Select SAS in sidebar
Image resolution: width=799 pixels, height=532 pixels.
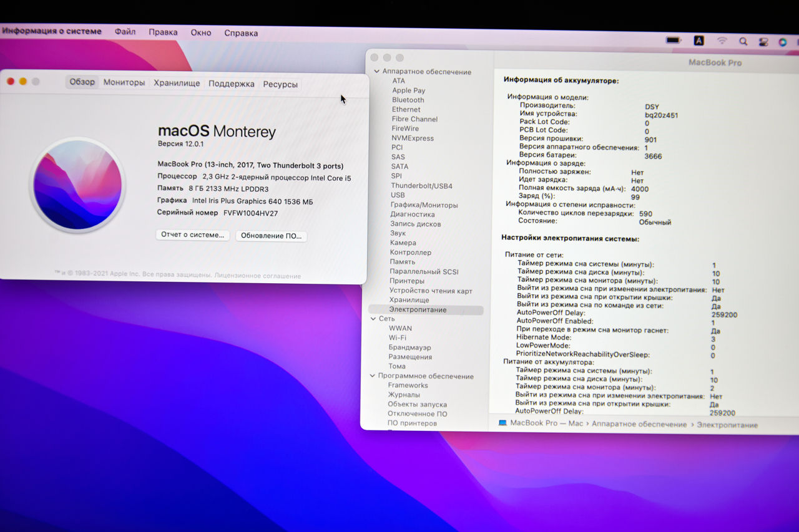pyautogui.click(x=398, y=157)
